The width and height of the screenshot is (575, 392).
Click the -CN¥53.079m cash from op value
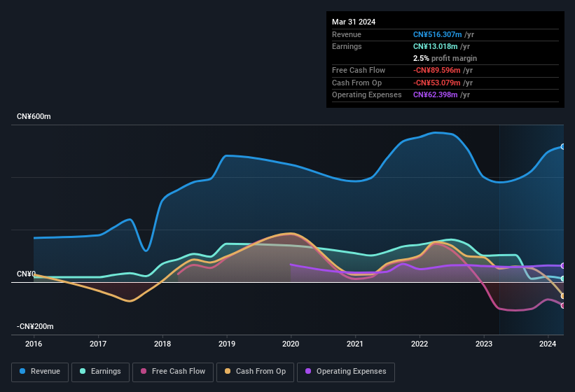(x=437, y=83)
